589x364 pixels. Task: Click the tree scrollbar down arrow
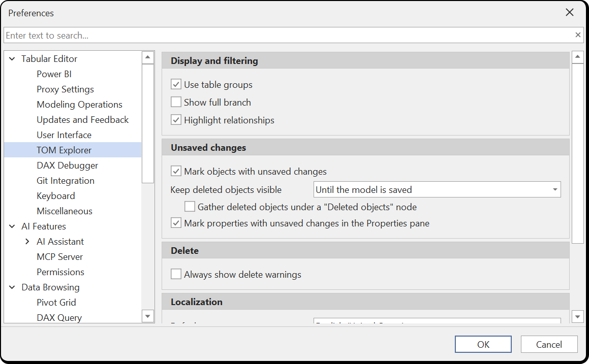(x=147, y=316)
